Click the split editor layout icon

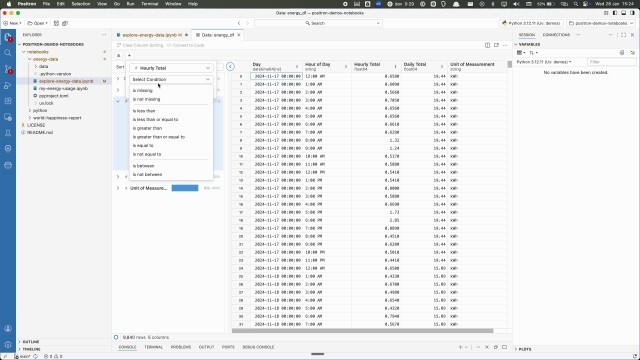(487, 45)
